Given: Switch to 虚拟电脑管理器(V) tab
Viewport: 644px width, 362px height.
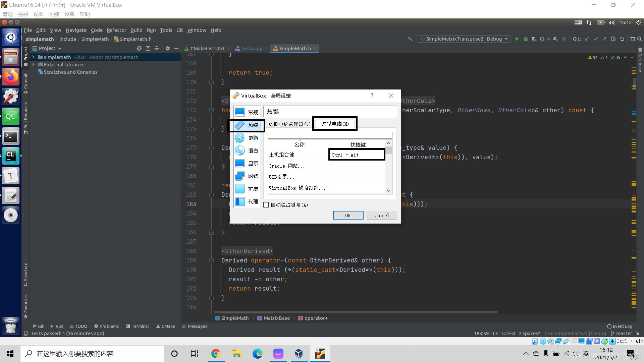Looking at the screenshot, I should [289, 124].
